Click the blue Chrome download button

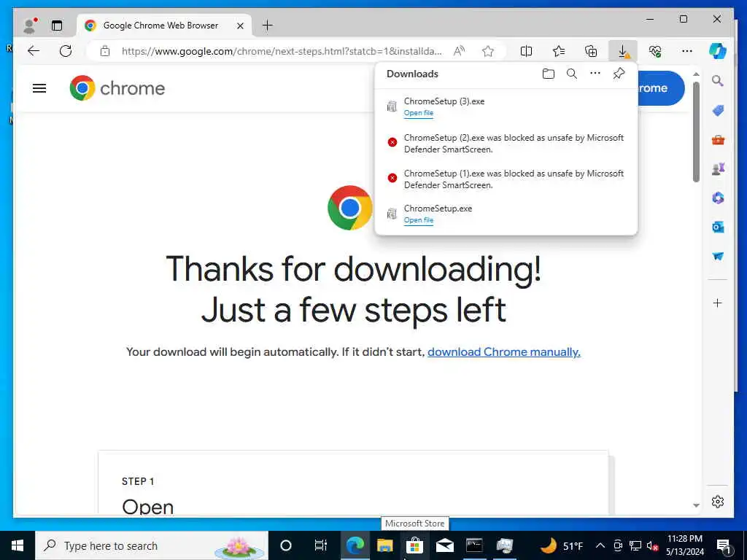coord(660,88)
